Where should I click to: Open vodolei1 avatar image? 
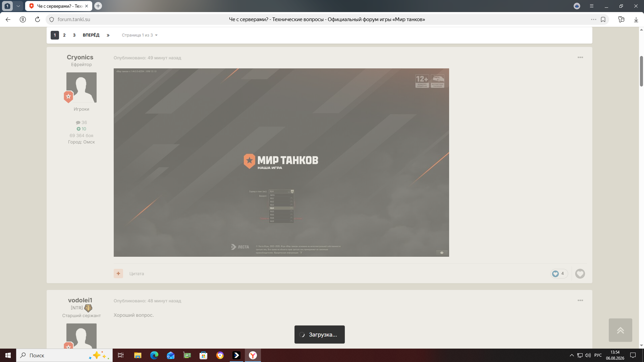click(x=82, y=336)
